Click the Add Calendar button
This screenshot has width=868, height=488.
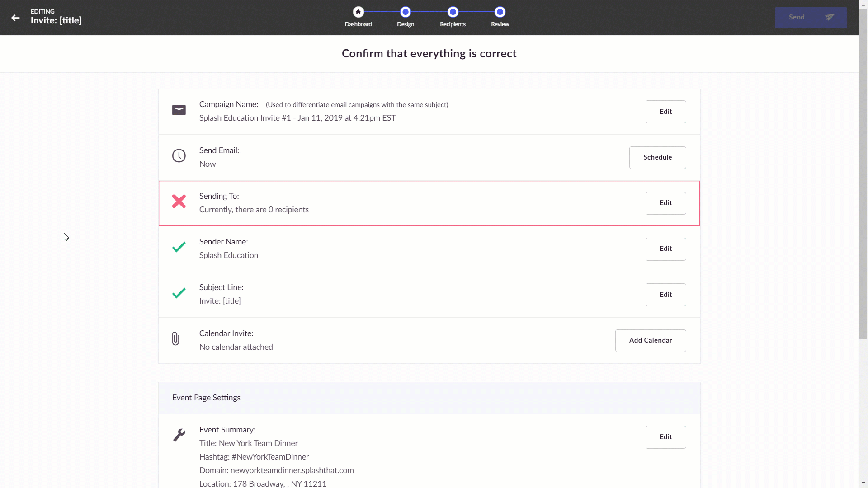(650, 340)
